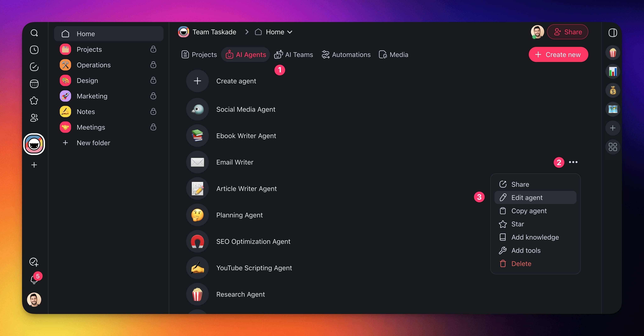Toggle lock on Projects folder

[x=153, y=49]
